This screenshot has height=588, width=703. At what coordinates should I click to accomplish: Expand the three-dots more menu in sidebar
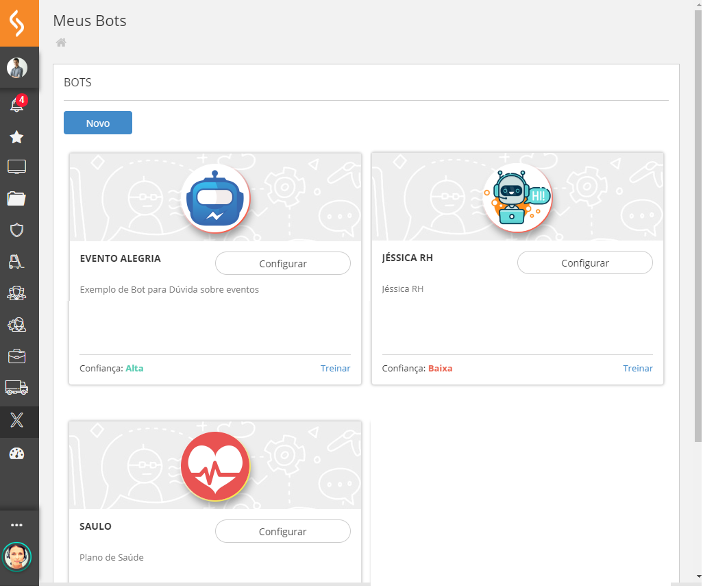[x=17, y=525]
